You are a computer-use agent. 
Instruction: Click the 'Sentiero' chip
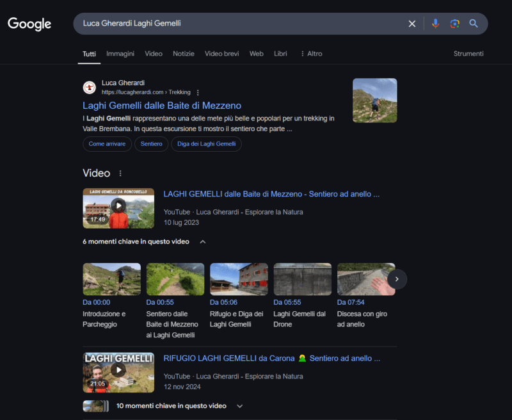click(151, 144)
